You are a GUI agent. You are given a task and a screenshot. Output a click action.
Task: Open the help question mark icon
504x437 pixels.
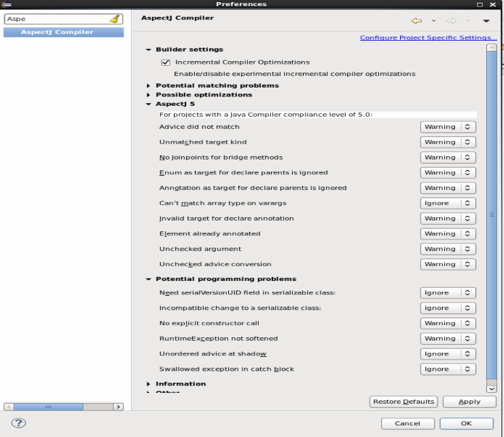(18, 423)
